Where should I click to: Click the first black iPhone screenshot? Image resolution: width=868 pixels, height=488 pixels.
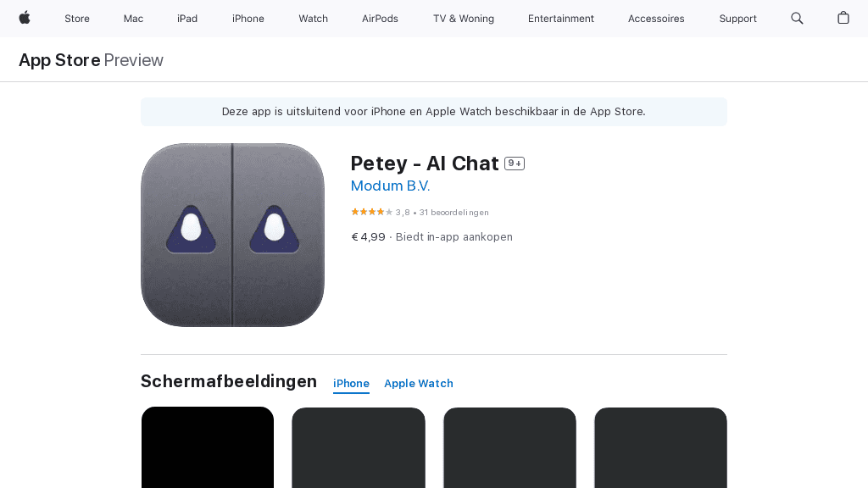point(207,447)
